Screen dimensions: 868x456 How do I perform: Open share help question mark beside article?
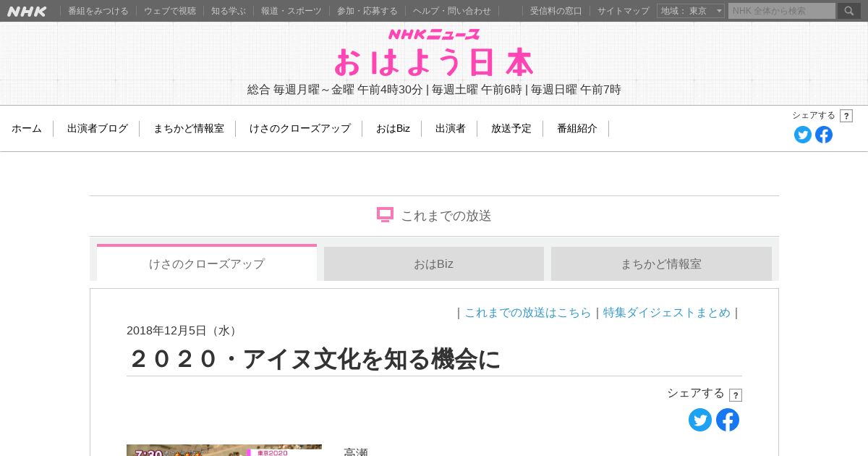[736, 395]
